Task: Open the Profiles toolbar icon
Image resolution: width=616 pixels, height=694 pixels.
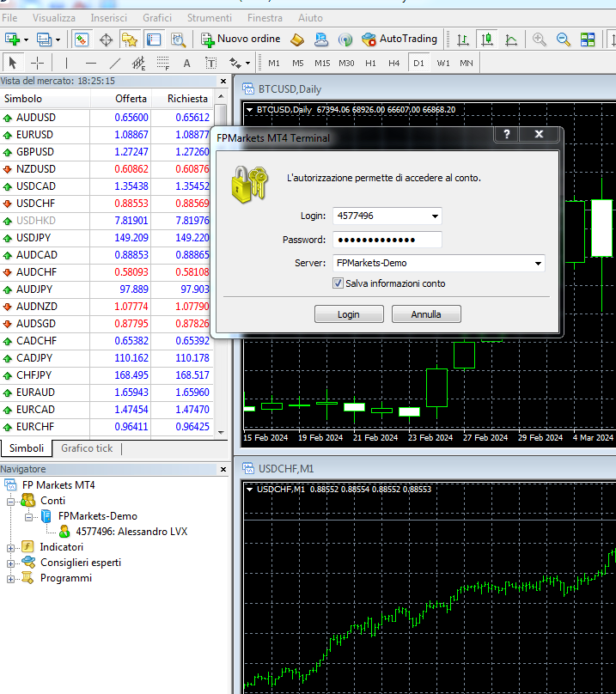Action: pos(45,40)
